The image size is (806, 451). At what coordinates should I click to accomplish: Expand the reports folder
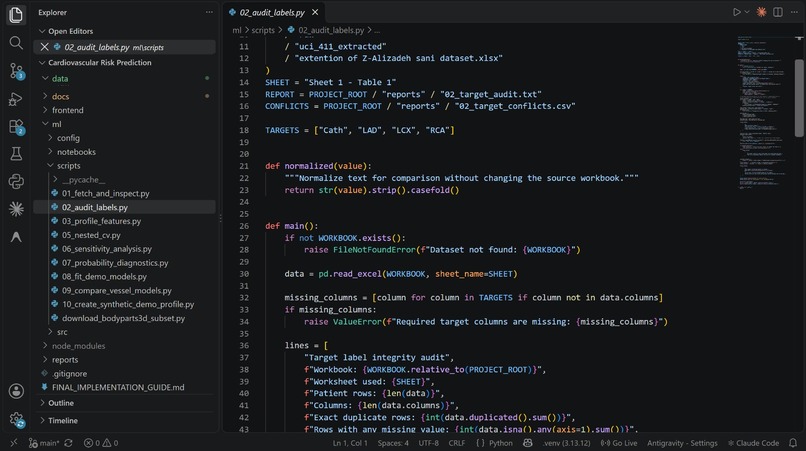pos(45,360)
